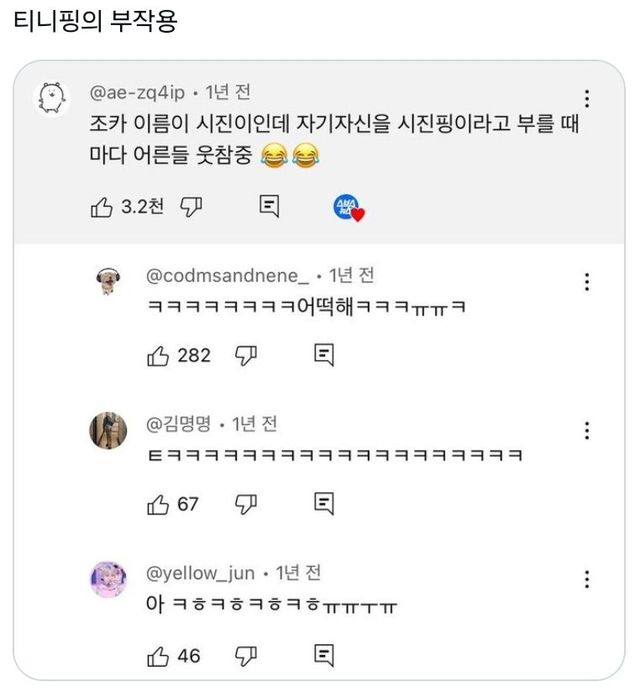This screenshot has width=640, height=697.
Task: Dislike the reply by @김명명
Action: point(246,504)
